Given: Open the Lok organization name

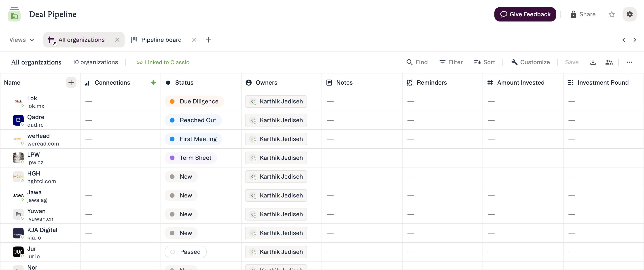Looking at the screenshot, I should pos(32,98).
